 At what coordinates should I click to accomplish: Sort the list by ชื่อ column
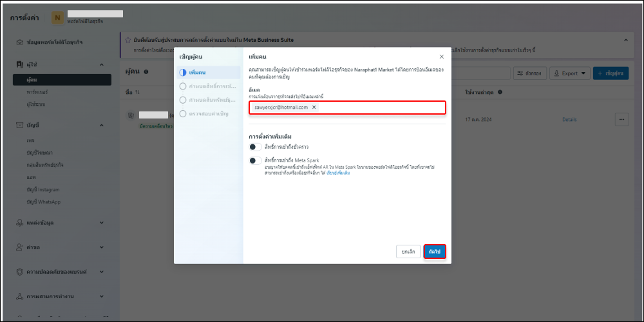pyautogui.click(x=133, y=92)
